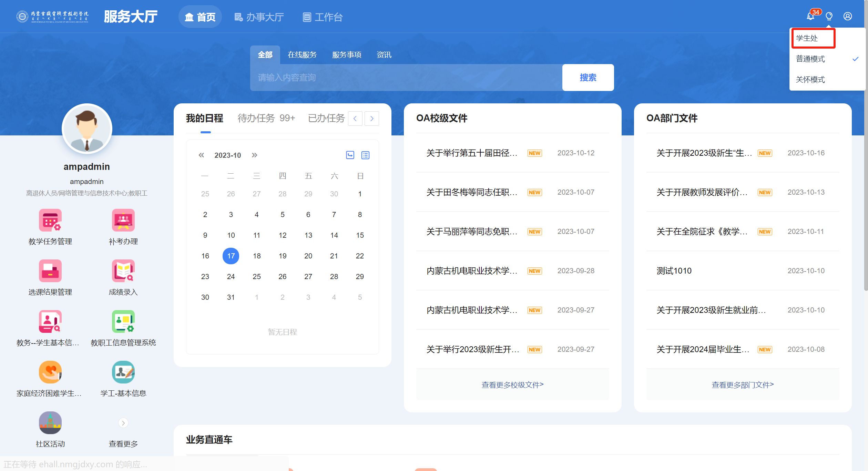The height and width of the screenshot is (471, 868).
Task: Open 成绩录入 app icon
Action: tap(123, 271)
